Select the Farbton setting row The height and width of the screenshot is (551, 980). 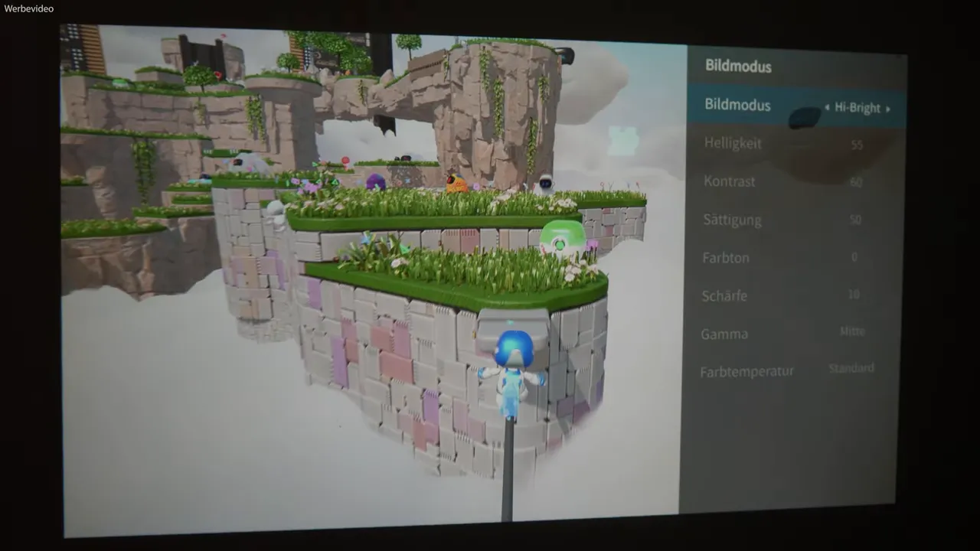pos(726,258)
